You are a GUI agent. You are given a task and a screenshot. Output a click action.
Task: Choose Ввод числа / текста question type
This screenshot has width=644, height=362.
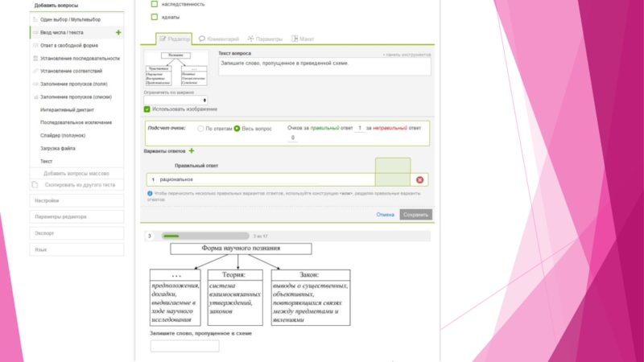coord(62,32)
